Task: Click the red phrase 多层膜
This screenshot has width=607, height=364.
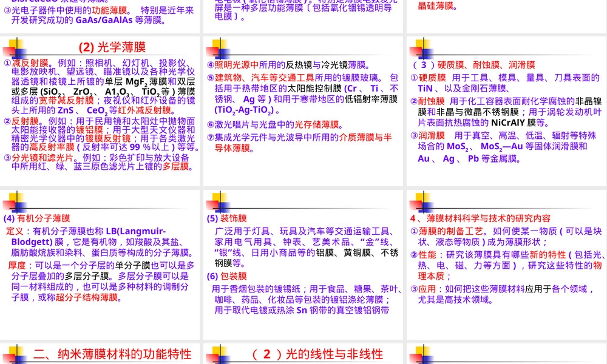Action: coord(175,166)
